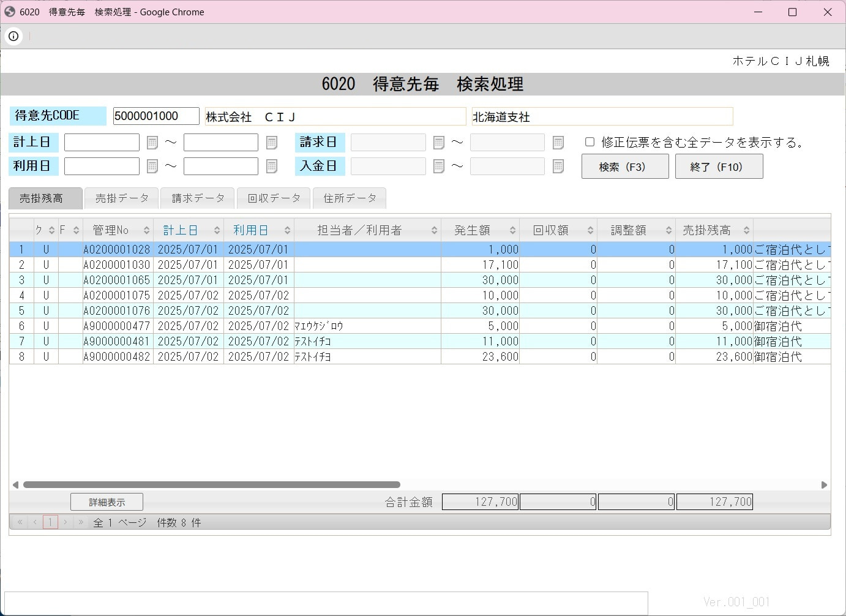Go to previous page in pager
The image size is (846, 616).
point(35,522)
